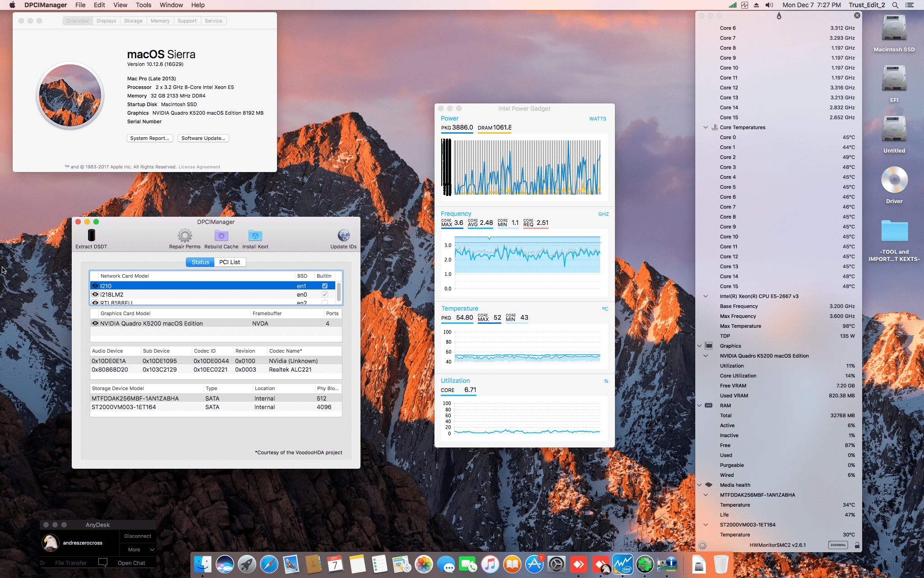Select Realtek ALC221 audio device row
This screenshot has height=578, width=924.
point(216,369)
